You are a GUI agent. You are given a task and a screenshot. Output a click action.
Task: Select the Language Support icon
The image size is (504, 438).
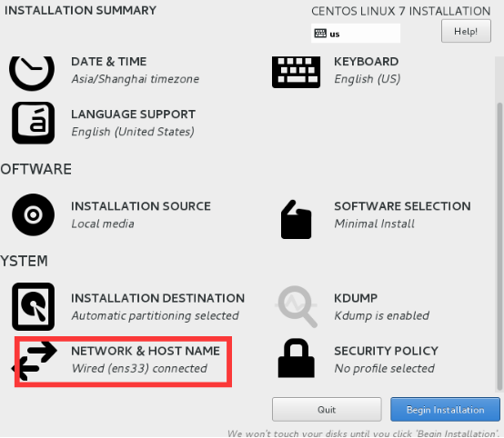pyautogui.click(x=33, y=123)
